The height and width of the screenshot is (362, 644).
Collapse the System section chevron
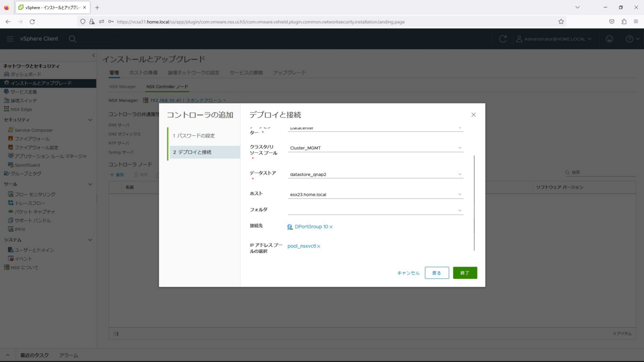coord(90,240)
